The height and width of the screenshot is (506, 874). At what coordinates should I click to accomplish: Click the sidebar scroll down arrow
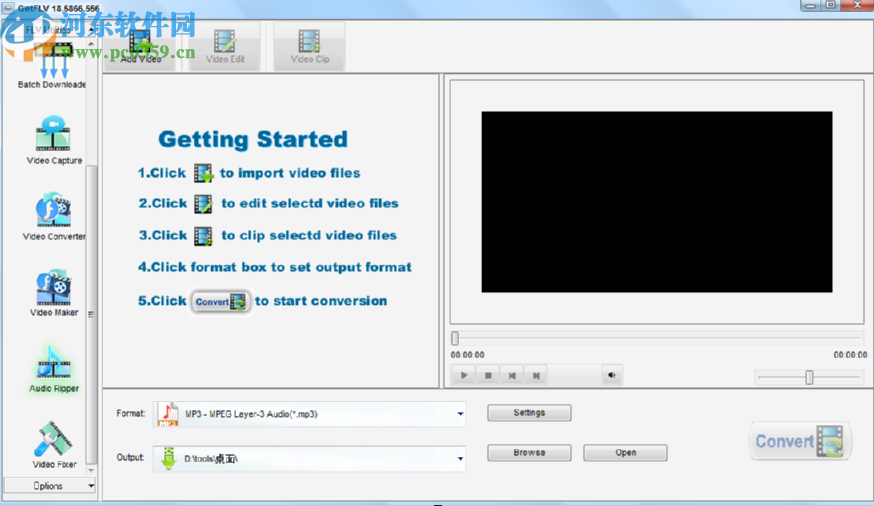[91, 471]
